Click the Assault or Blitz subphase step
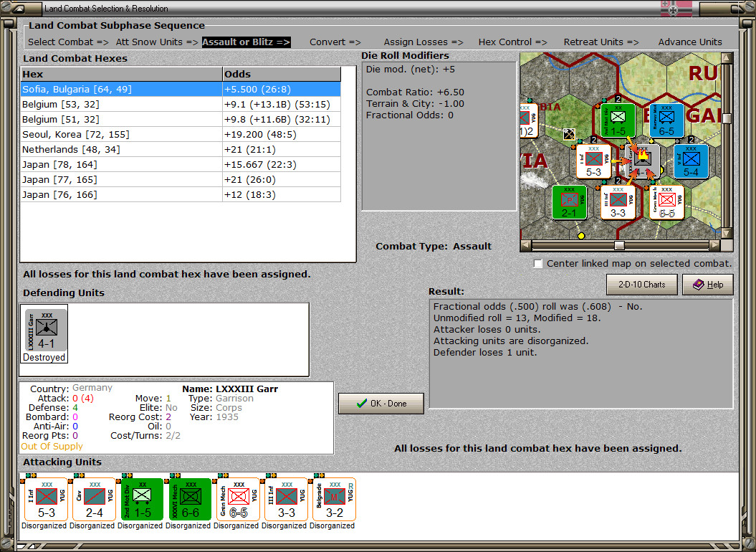Viewport: 756px width, 552px height. pyautogui.click(x=246, y=42)
